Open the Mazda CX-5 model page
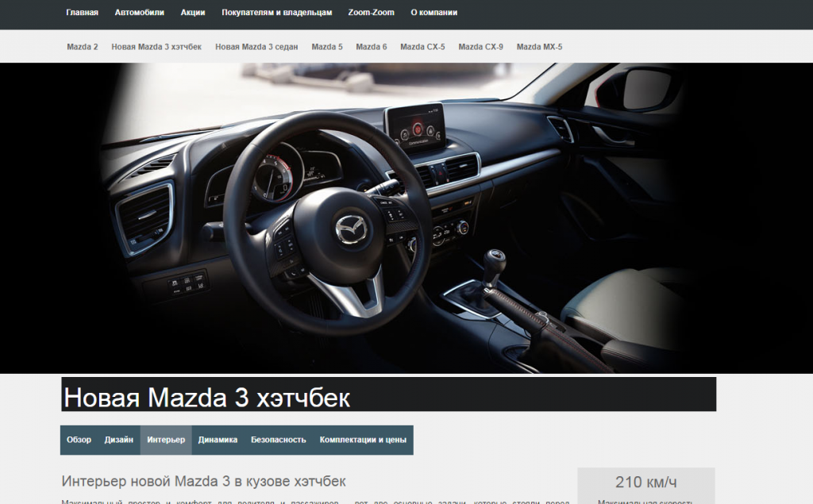This screenshot has height=504, width=813. [422, 47]
